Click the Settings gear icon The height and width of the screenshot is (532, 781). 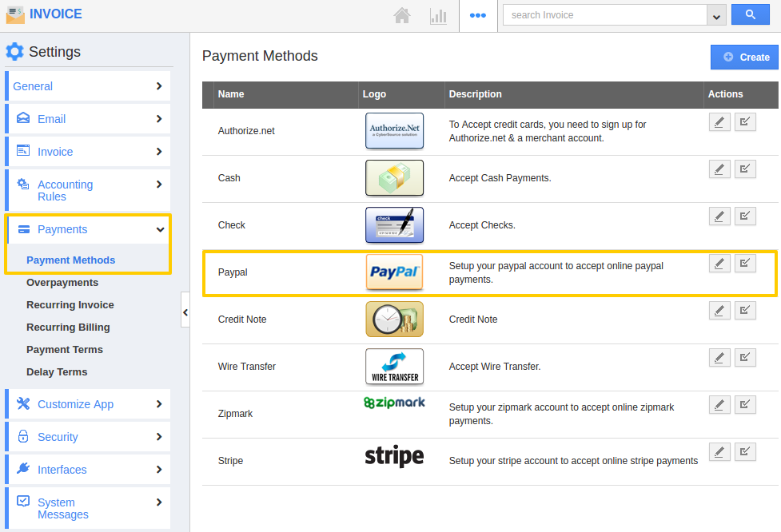14,51
